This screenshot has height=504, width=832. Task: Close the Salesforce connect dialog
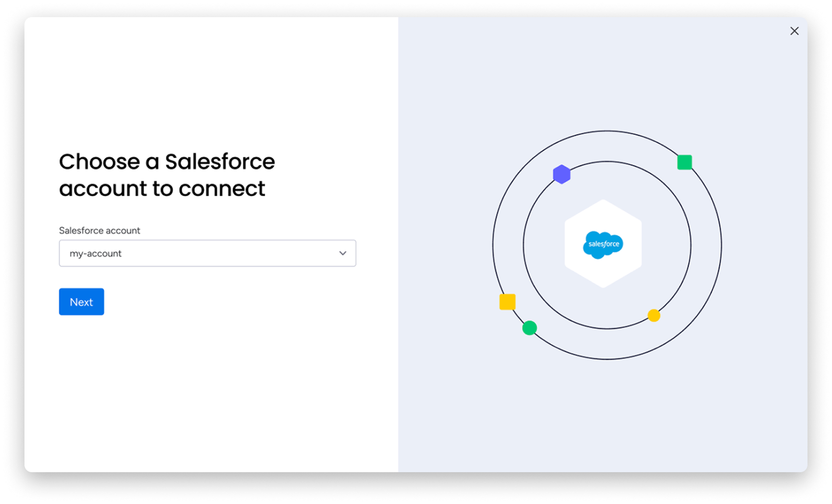pyautogui.click(x=794, y=31)
